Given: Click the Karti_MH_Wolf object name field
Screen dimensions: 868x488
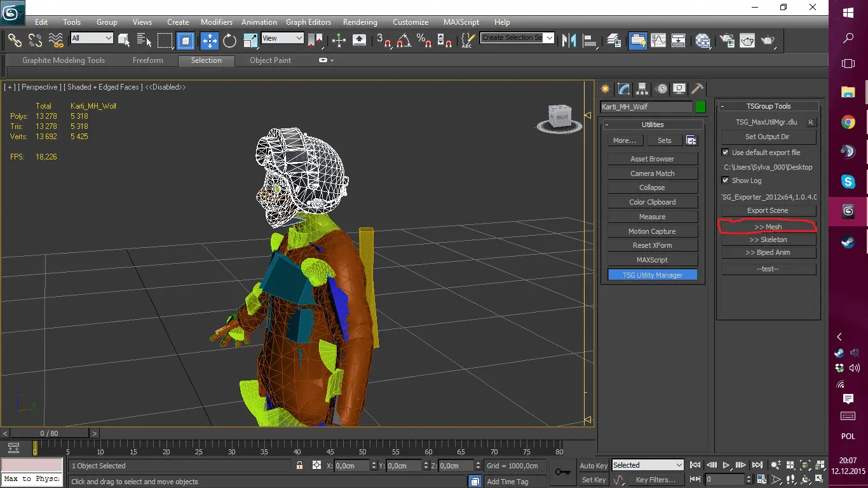Looking at the screenshot, I should pyautogui.click(x=646, y=107).
